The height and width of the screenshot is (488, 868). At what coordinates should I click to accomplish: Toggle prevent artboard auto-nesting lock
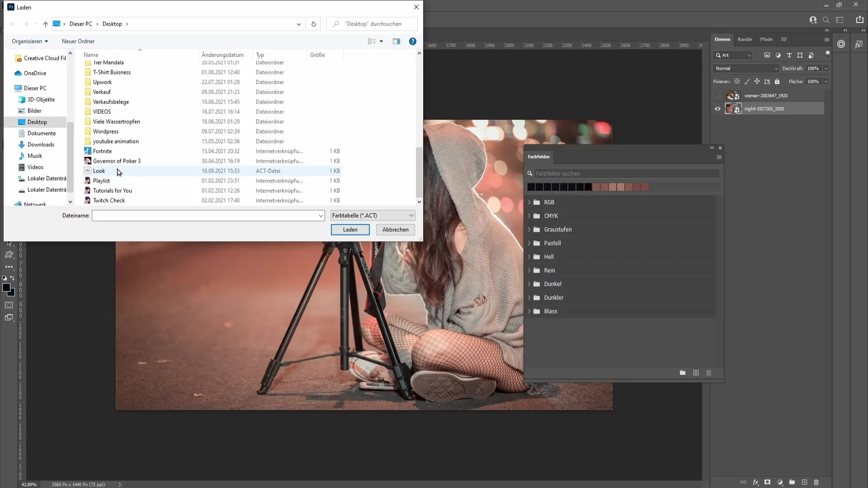[x=767, y=81]
